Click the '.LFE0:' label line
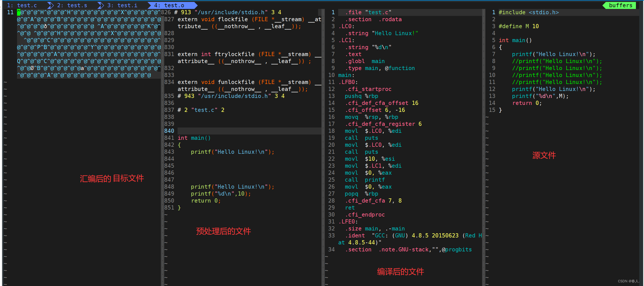Image resolution: width=644 pixels, height=286 pixels. coord(348,222)
